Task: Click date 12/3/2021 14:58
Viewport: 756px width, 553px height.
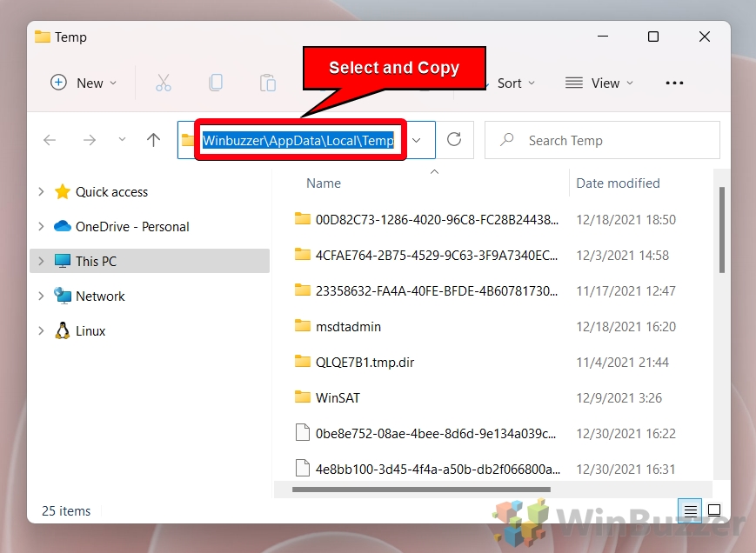Action: (x=622, y=256)
